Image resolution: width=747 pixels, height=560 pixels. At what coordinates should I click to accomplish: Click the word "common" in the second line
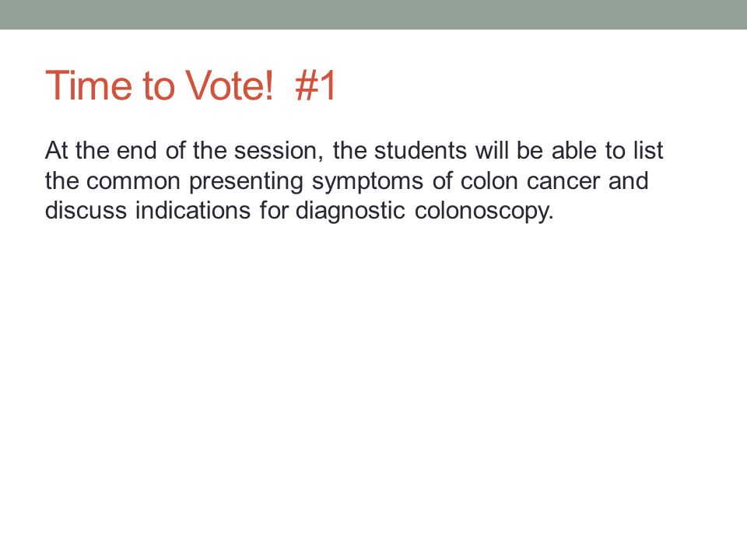(133, 182)
